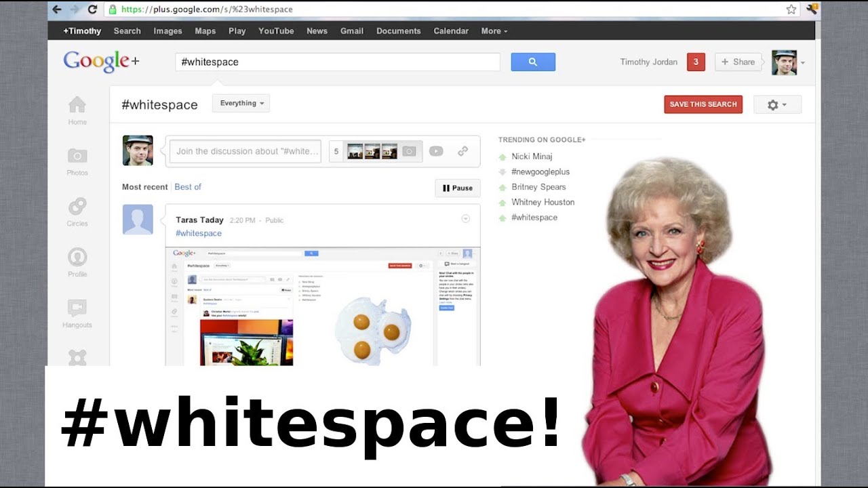The height and width of the screenshot is (488, 868).
Task: Click the add link icon in share box
Action: coord(462,151)
